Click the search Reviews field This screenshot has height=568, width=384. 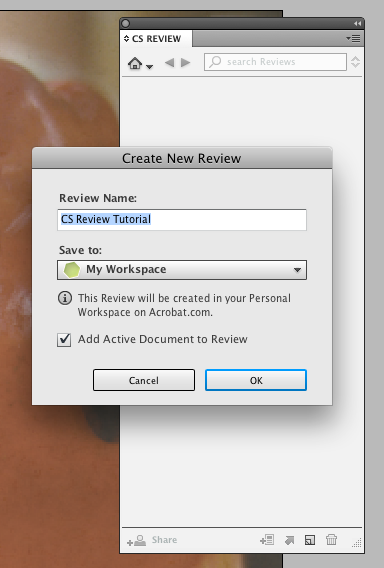pos(275,62)
